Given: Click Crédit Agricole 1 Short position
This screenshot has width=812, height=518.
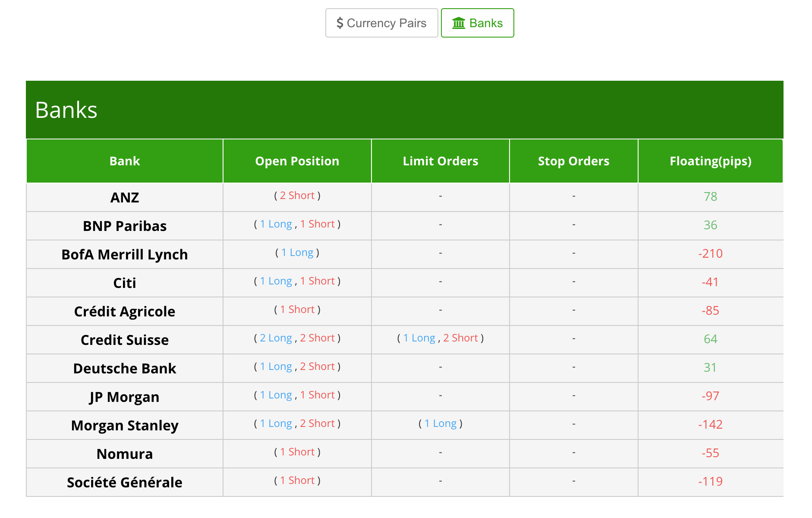Looking at the screenshot, I should click(x=297, y=310).
